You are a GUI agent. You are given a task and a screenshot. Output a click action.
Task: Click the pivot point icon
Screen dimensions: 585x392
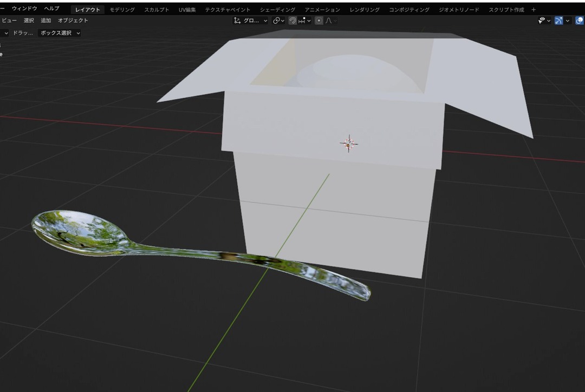click(x=276, y=21)
